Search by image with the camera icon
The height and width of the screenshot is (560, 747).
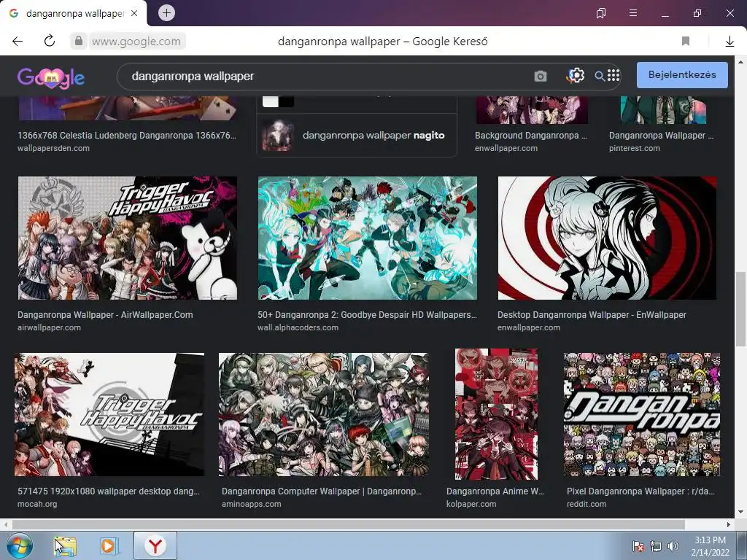point(541,76)
